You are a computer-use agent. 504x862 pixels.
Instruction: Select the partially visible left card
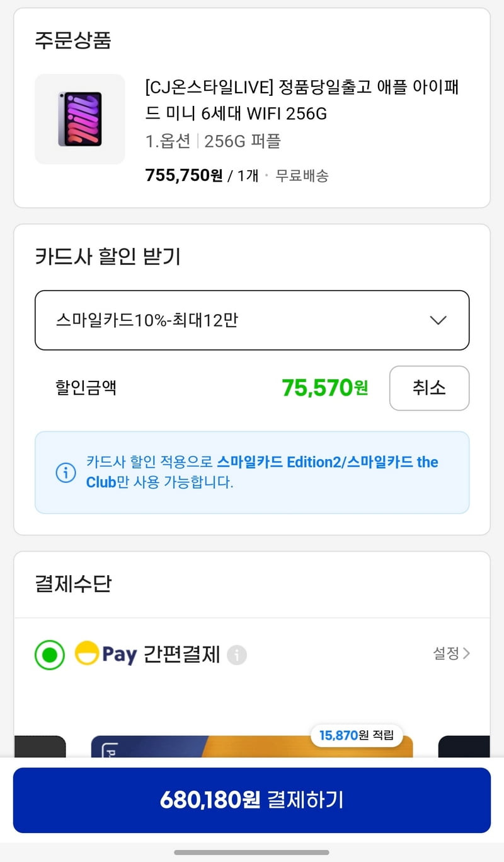coord(40,746)
